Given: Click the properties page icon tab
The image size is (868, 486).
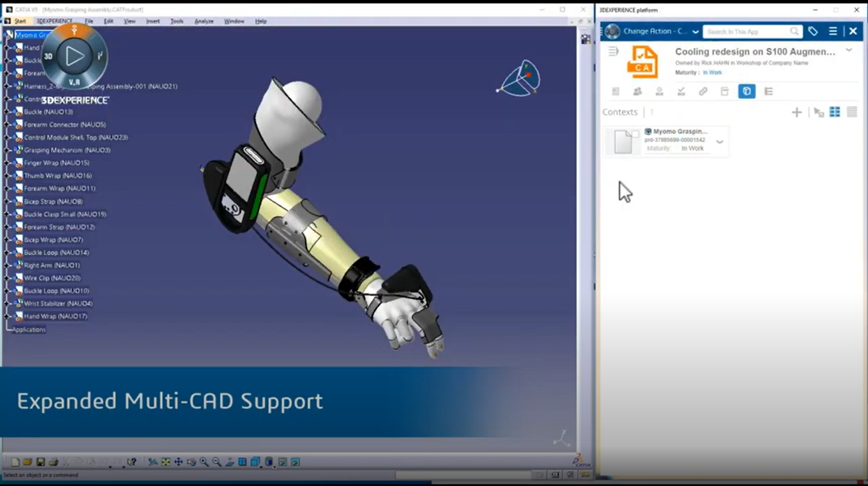Looking at the screenshot, I should tap(615, 91).
